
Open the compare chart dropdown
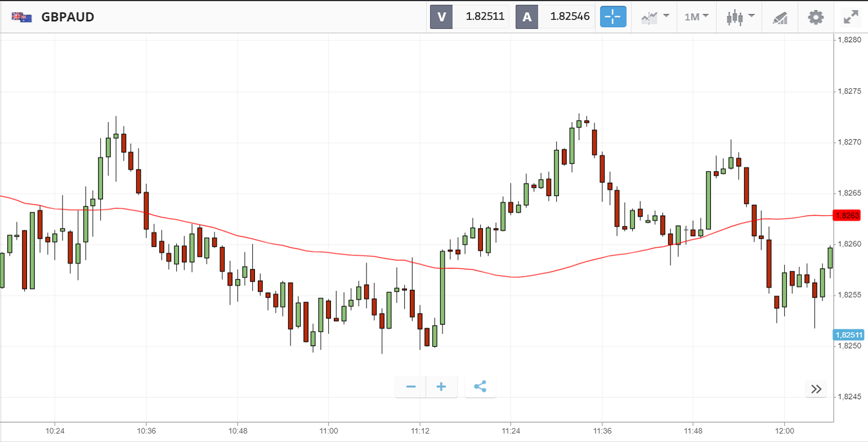pyautogui.click(x=655, y=17)
